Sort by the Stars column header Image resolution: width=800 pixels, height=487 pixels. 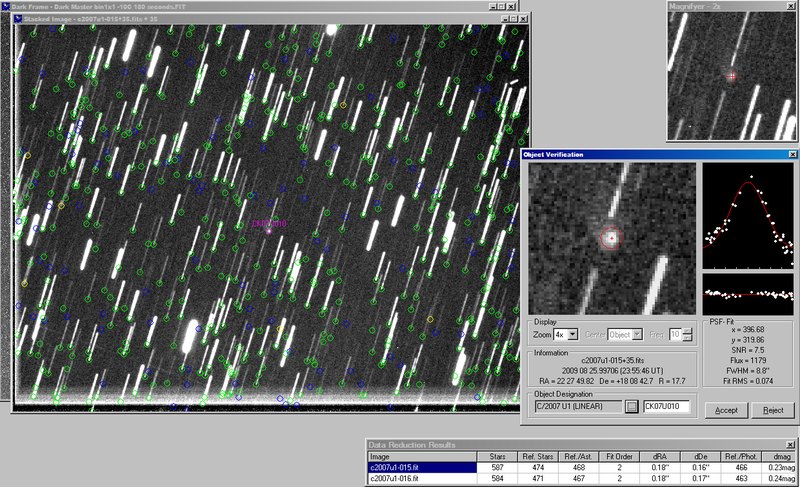[x=497, y=456]
